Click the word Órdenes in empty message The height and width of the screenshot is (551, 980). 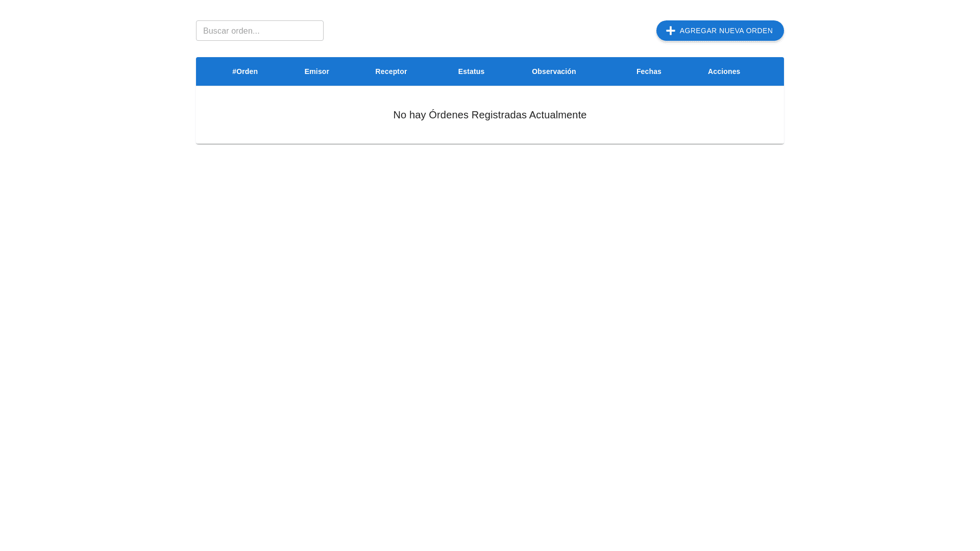(x=448, y=115)
